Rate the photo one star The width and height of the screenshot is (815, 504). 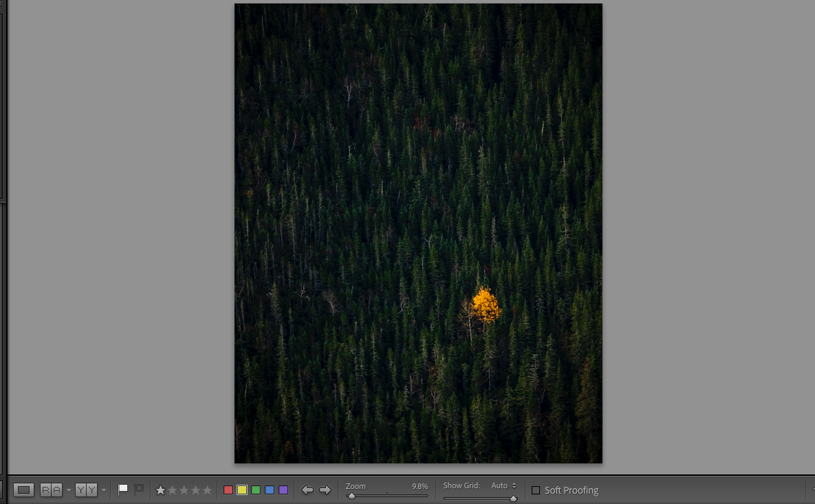[x=160, y=490]
